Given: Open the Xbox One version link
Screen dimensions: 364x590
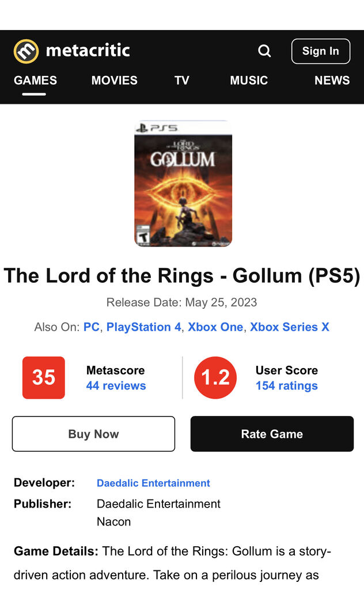Looking at the screenshot, I should (x=215, y=327).
